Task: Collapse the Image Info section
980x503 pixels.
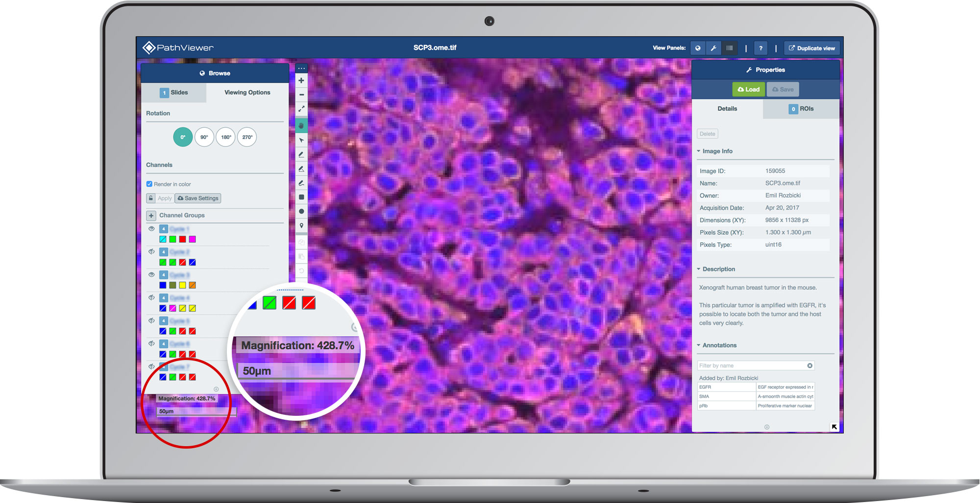Action: click(x=715, y=151)
